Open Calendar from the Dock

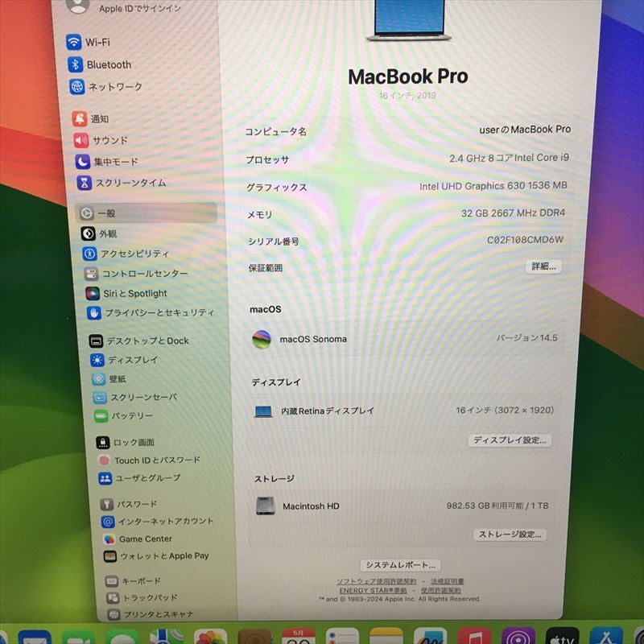pyautogui.click(x=299, y=636)
